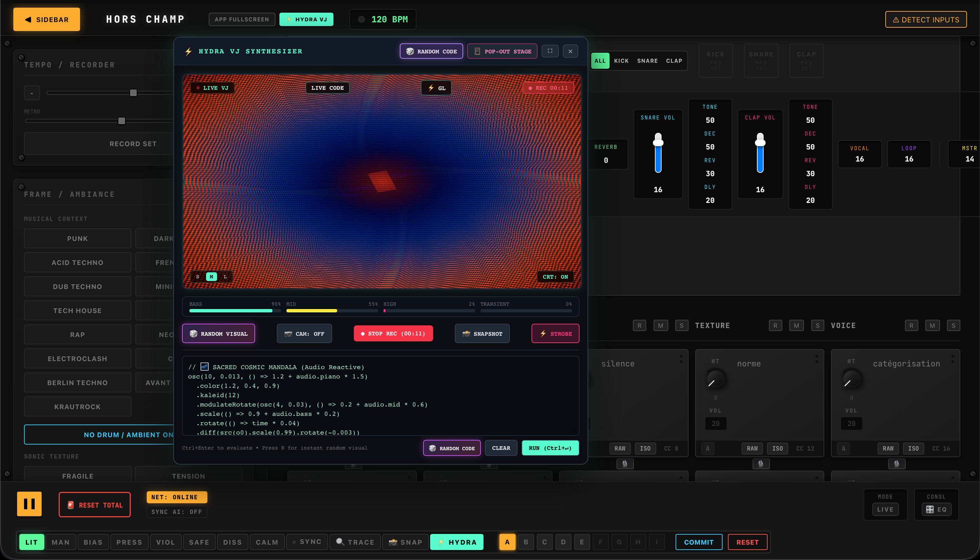The image size is (980, 560).
Task: Expand the Hydra synthesizer with the fullscreen icon
Action: tap(550, 51)
